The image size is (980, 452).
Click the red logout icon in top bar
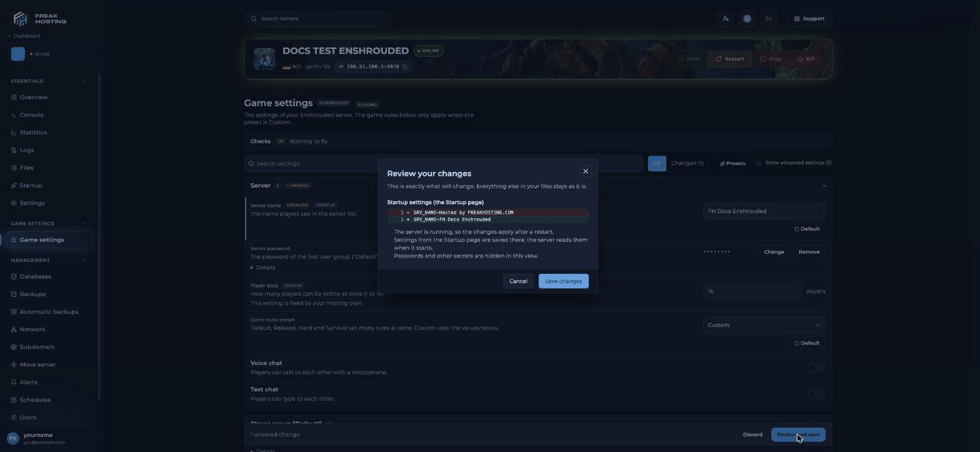tap(769, 19)
